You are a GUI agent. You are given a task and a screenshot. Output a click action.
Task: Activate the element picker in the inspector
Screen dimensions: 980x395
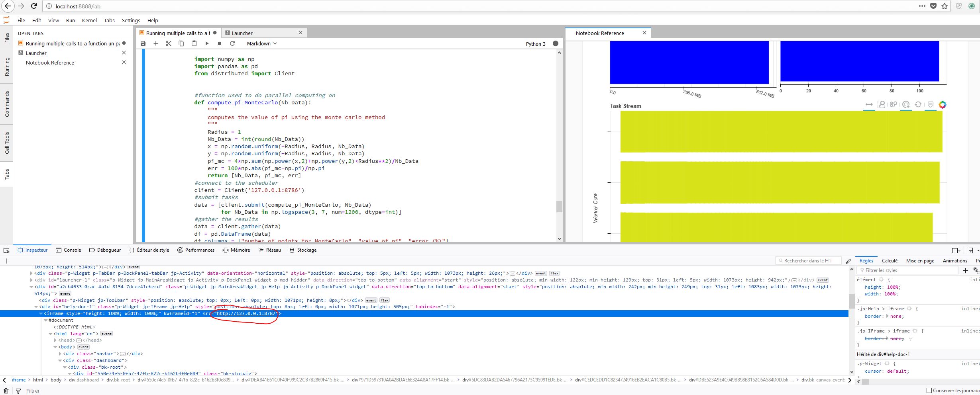[x=6, y=250]
